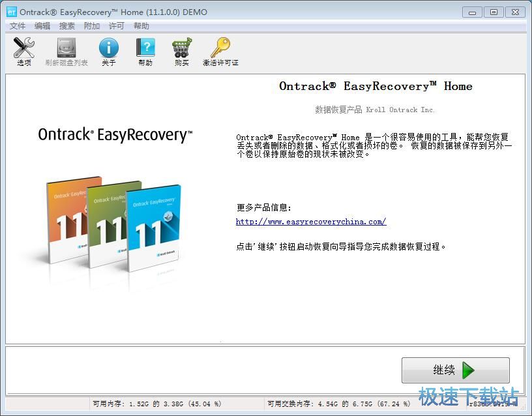
Task: Click the EasyRecovery 11 product boxes image
Action: pos(113,224)
